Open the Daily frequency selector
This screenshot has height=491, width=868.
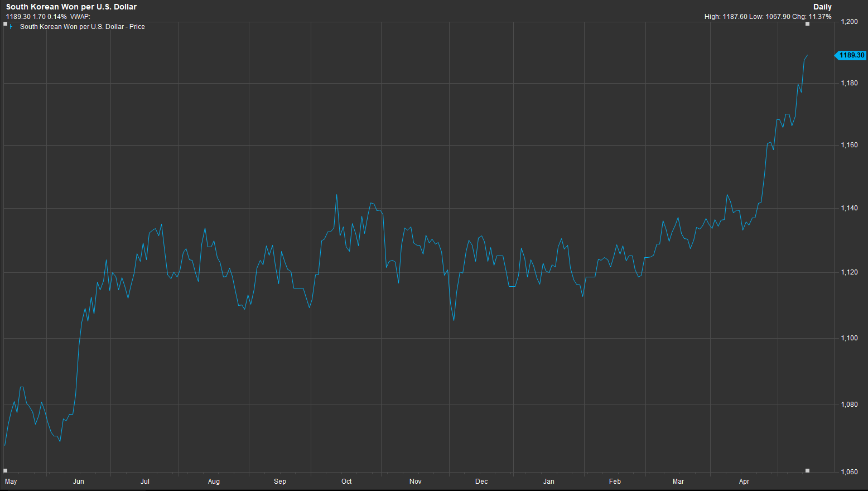click(823, 7)
